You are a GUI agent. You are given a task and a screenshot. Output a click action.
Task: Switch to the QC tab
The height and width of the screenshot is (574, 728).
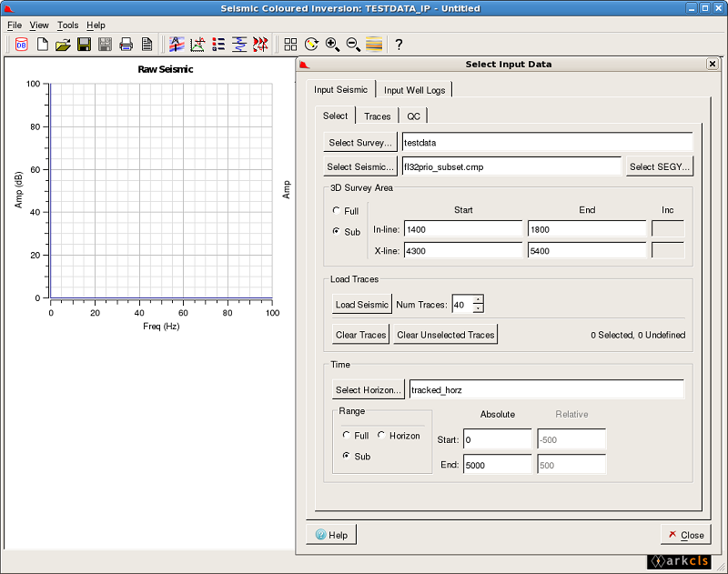413,116
